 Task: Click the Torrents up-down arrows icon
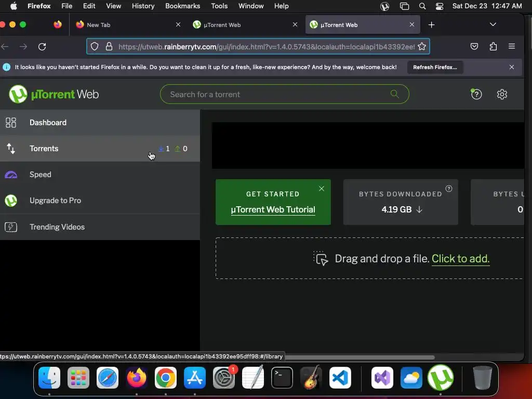(x=11, y=149)
